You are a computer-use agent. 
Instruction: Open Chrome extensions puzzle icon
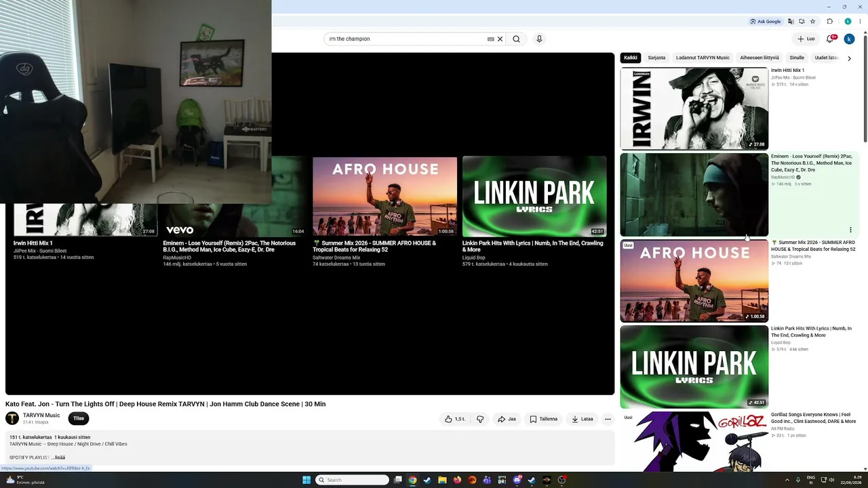coord(829,21)
